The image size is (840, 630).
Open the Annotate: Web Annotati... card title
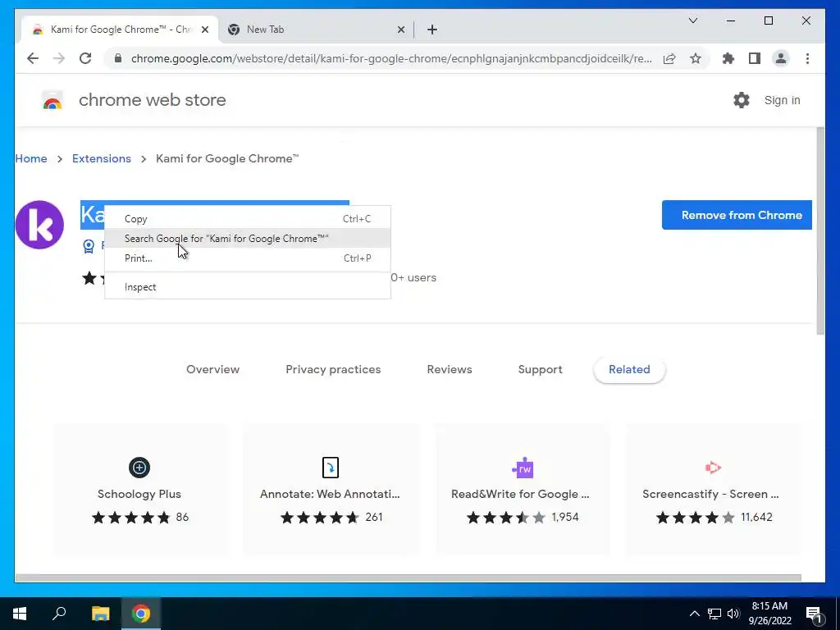click(x=330, y=494)
